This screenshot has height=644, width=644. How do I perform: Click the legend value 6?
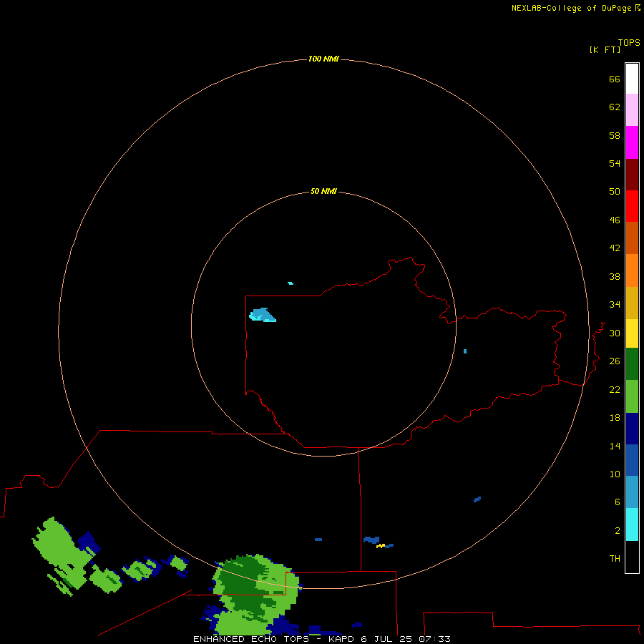click(617, 502)
